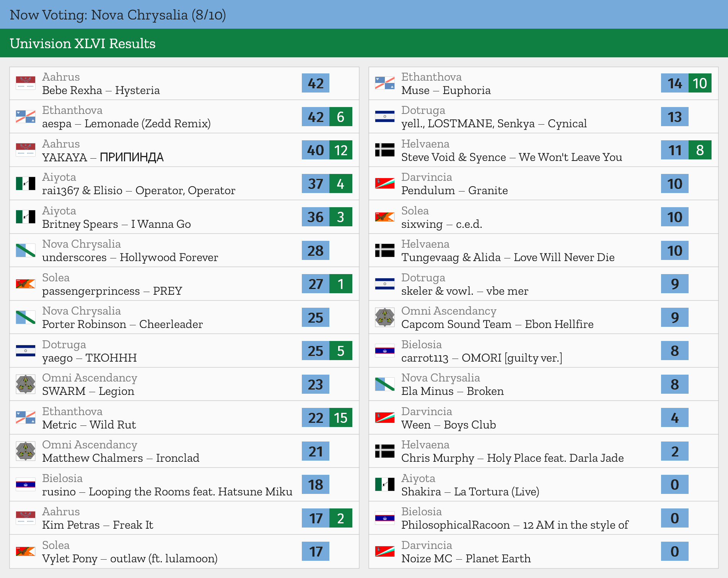Click the green 5 points badge for yaego – ТКОННН

click(340, 351)
